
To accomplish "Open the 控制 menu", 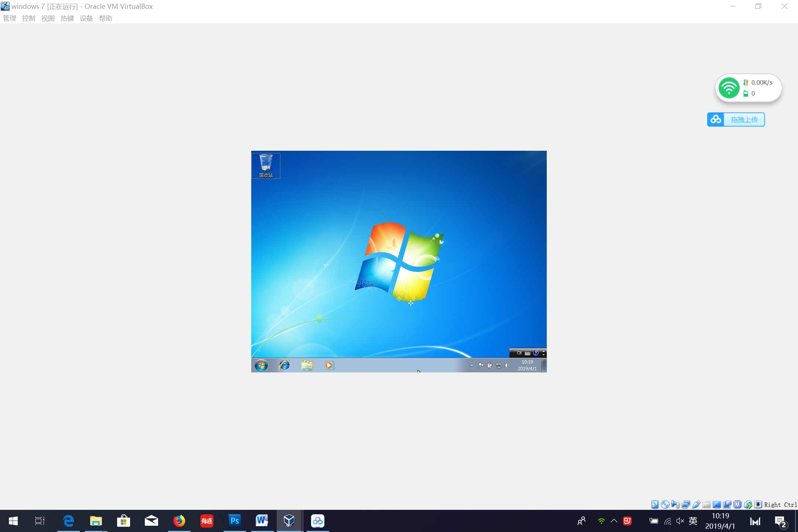I will [29, 18].
